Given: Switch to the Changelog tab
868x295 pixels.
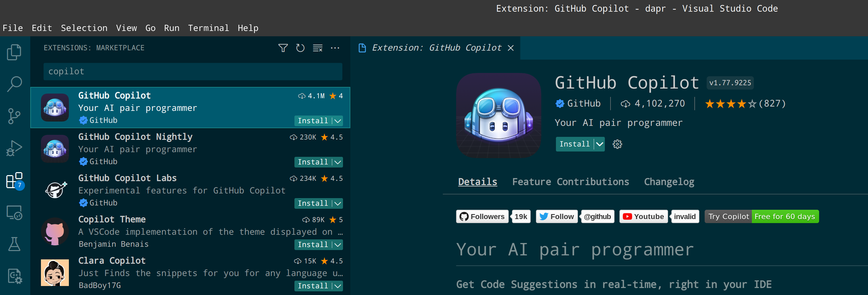Looking at the screenshot, I should pos(669,182).
